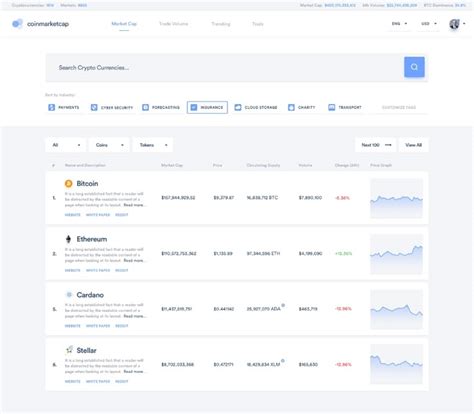Click info badge beside Stellar XLM supply
This screenshot has width=474, height=414.
283,361
